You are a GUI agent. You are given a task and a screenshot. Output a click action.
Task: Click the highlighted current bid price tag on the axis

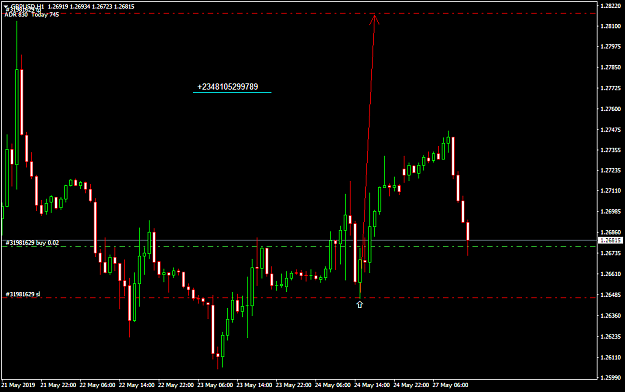(610, 240)
